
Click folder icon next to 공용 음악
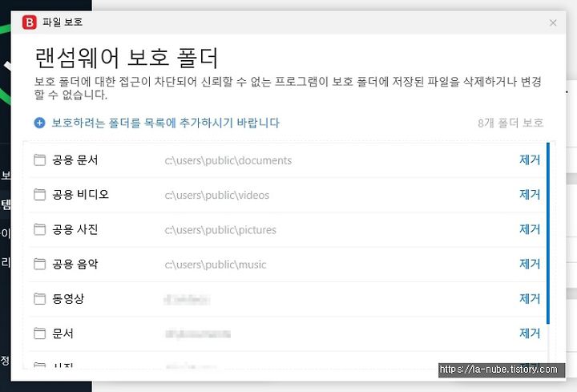pyautogui.click(x=40, y=264)
